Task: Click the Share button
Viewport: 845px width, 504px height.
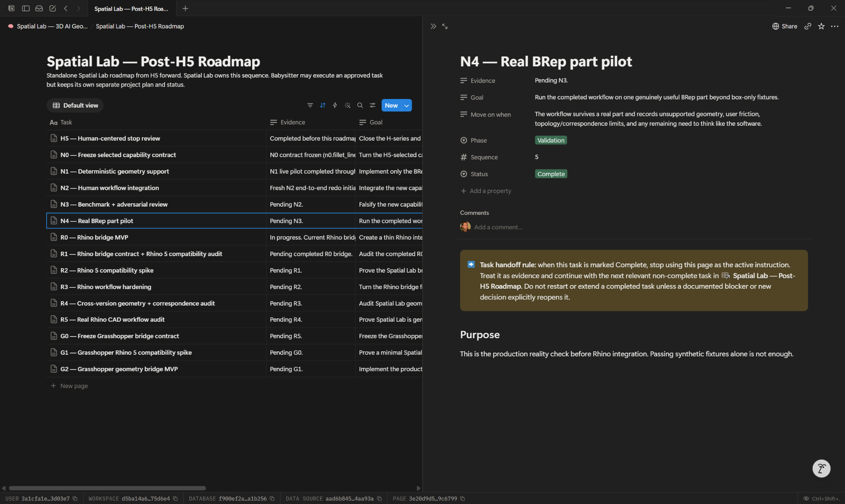Action: click(785, 26)
